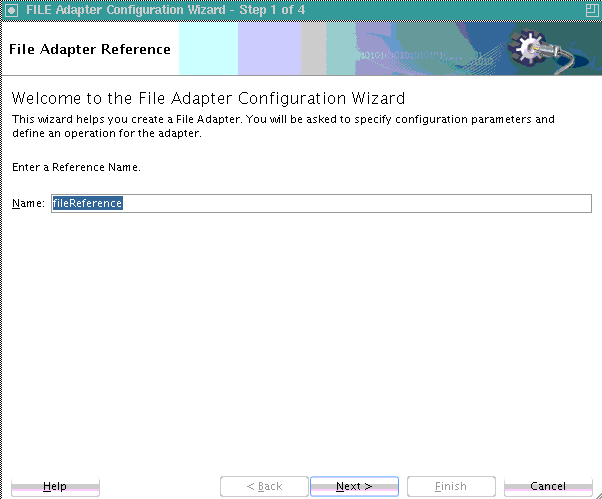
Task: Click the Welcome wizard heading
Action: 208,99
